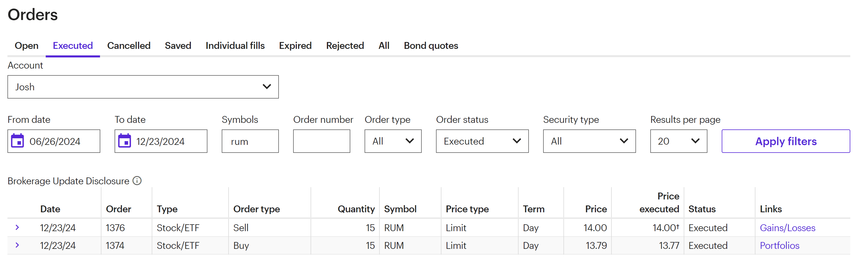Open the Portfolios link
Viewport: 868px width, 268px height.
click(779, 245)
